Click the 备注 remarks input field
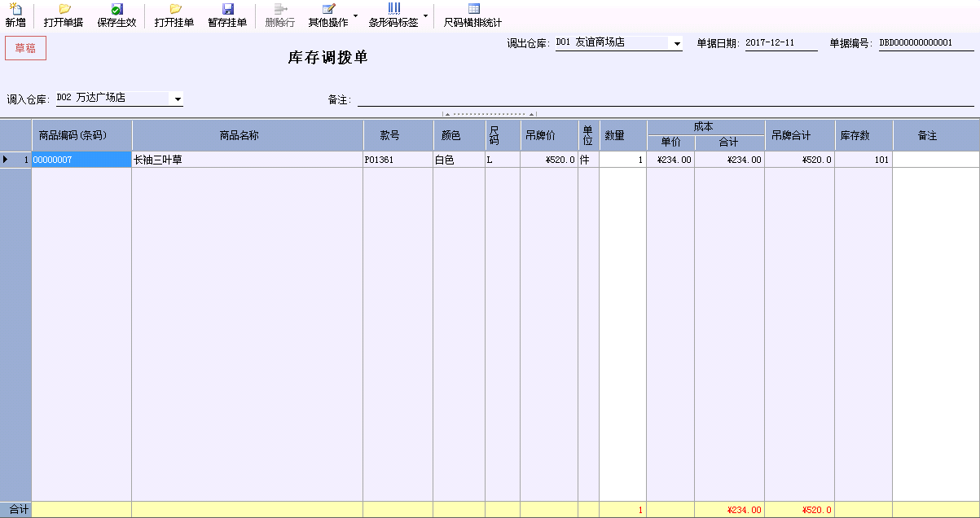980x518 pixels. pos(652,98)
